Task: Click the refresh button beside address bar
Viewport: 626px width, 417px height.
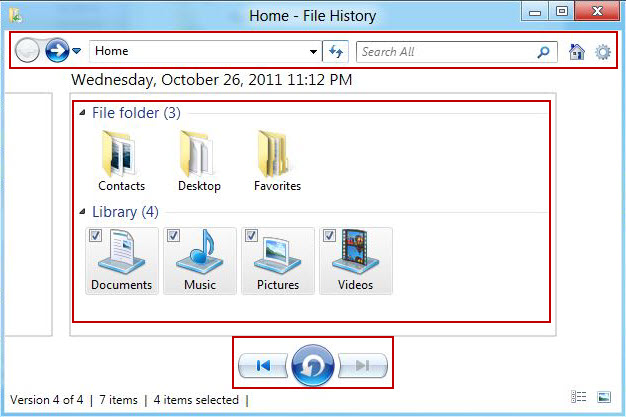Action: [335, 51]
